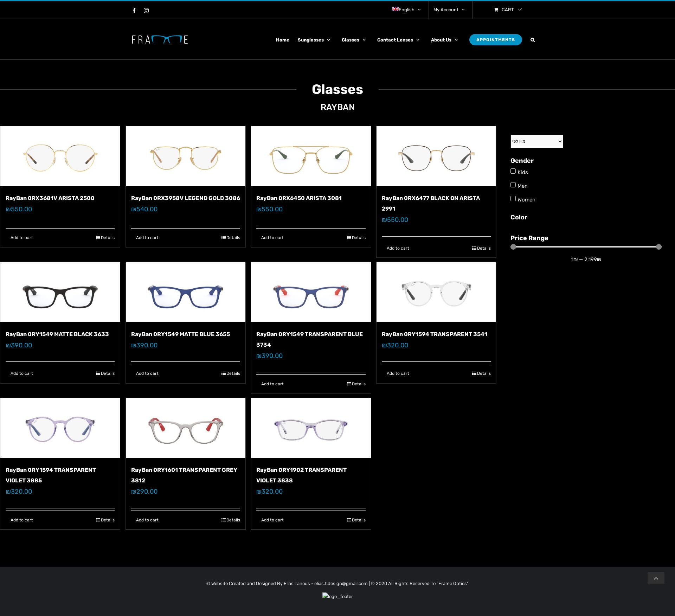Screen dimensions: 675x616
Task: Add RayBan 0RX3681V Arista 2500 to cart
Action: [x=22, y=238]
